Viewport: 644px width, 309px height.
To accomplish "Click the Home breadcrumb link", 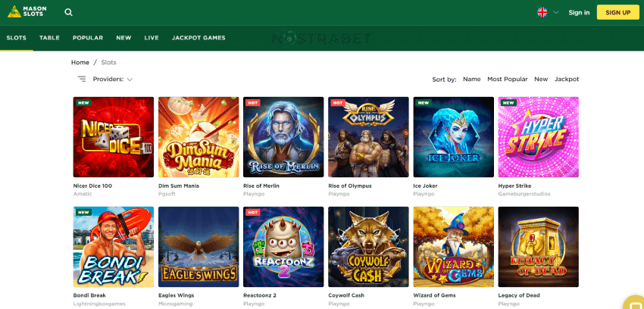I will coord(80,62).
